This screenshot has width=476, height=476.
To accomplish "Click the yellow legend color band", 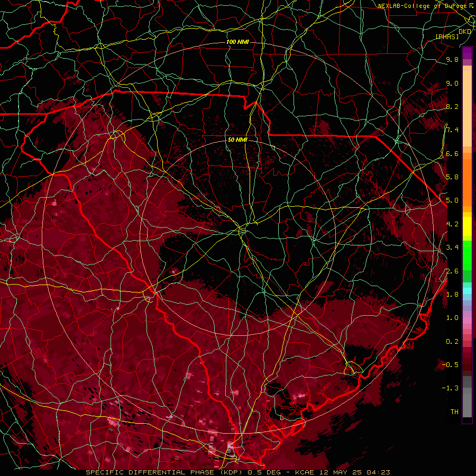I will pyautogui.click(x=467, y=226).
